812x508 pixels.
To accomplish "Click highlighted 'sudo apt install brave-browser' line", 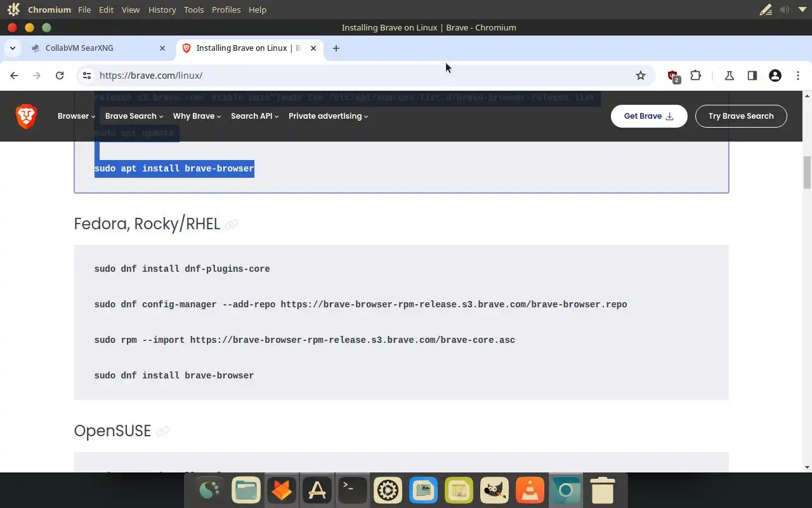I will click(174, 169).
